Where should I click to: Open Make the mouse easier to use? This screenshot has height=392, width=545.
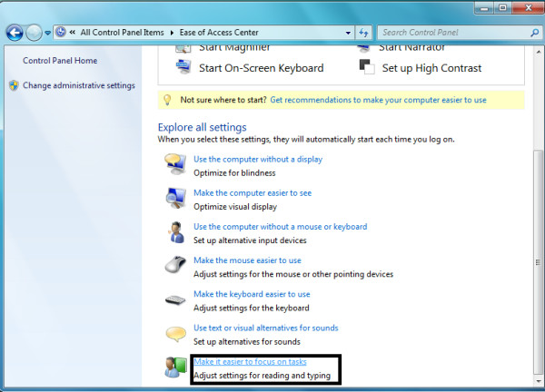[247, 260]
